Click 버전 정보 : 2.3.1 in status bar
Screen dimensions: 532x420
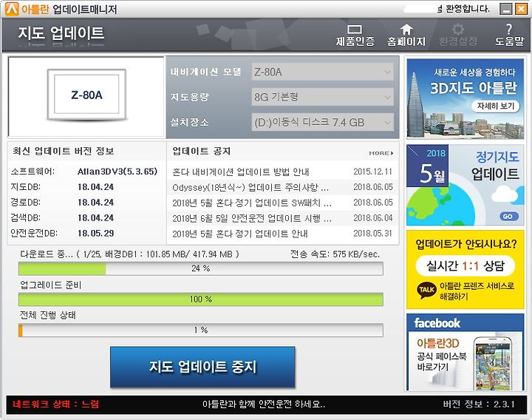[479, 404]
